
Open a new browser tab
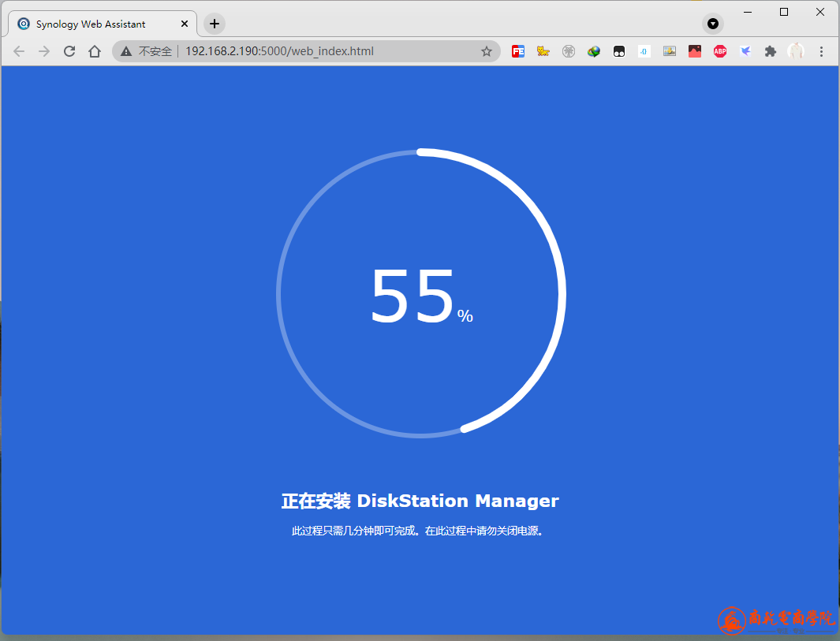[x=215, y=24]
